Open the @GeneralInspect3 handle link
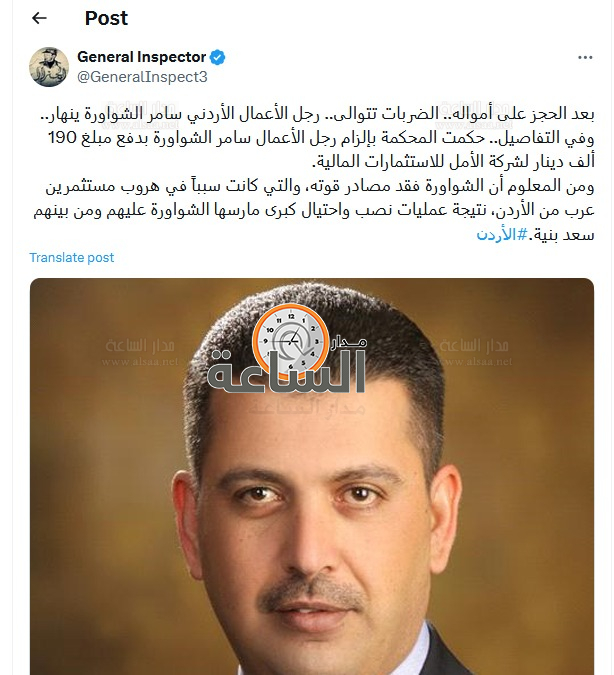Image resolution: width=614 pixels, height=675 pixels. pos(142,77)
